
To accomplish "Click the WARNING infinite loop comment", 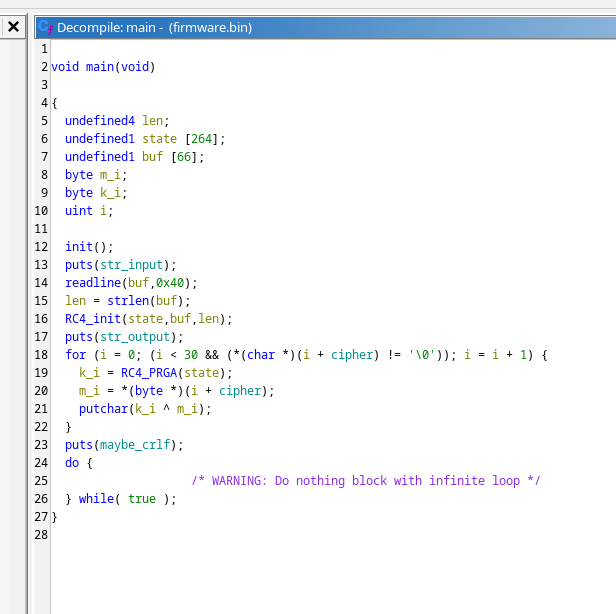I will tap(366, 481).
